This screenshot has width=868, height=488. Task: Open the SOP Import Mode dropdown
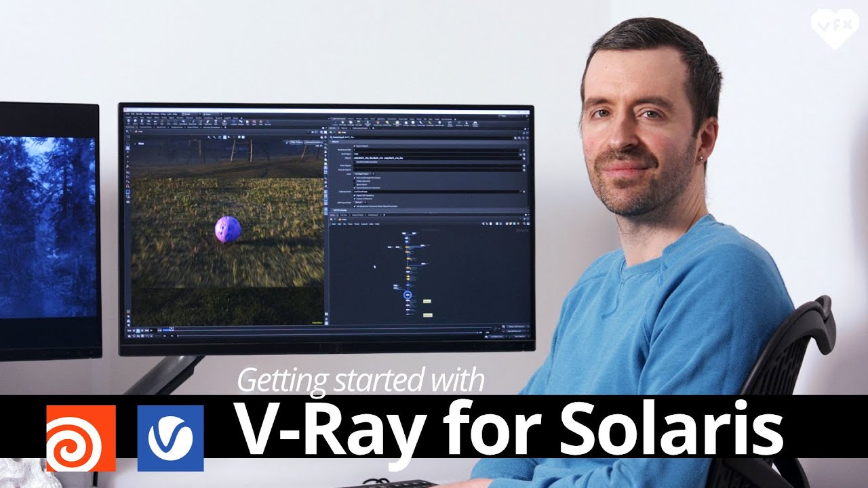(x=360, y=202)
